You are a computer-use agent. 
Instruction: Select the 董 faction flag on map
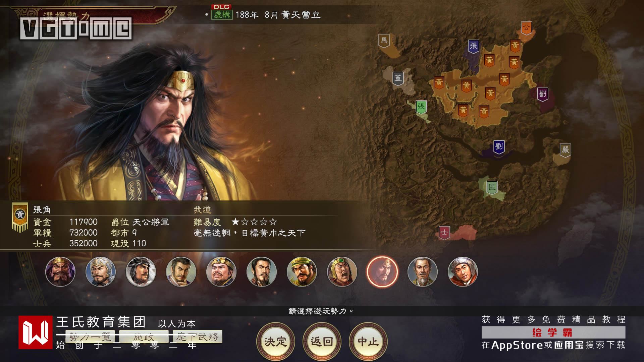[398, 79]
